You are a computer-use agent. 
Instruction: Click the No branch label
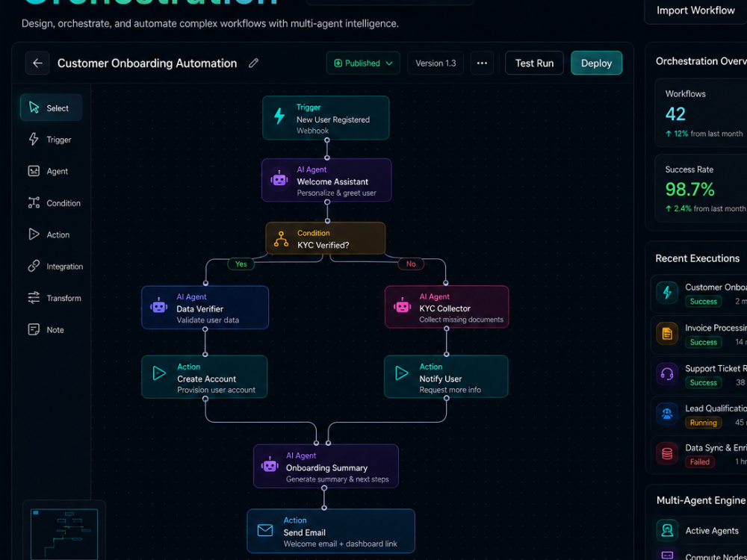(x=411, y=264)
